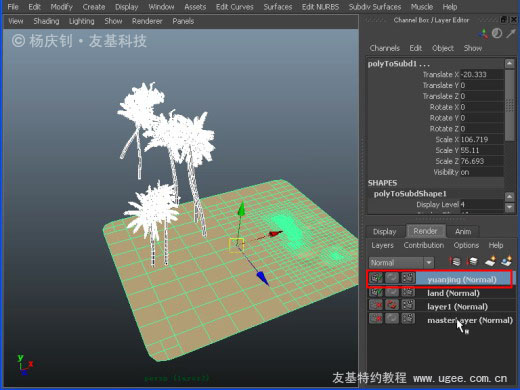This screenshot has height=390, width=520.
Task: Open the viewport Renderer menu
Action: 147,21
